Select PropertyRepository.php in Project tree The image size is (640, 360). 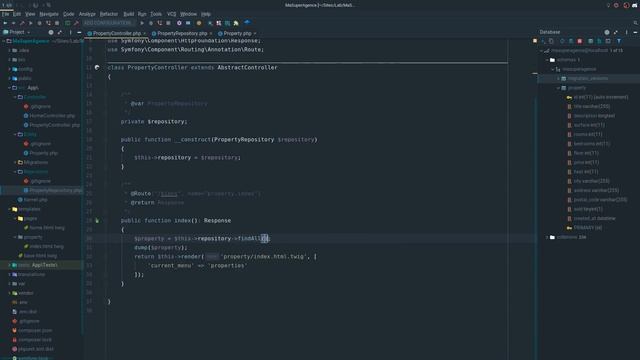(x=53, y=191)
